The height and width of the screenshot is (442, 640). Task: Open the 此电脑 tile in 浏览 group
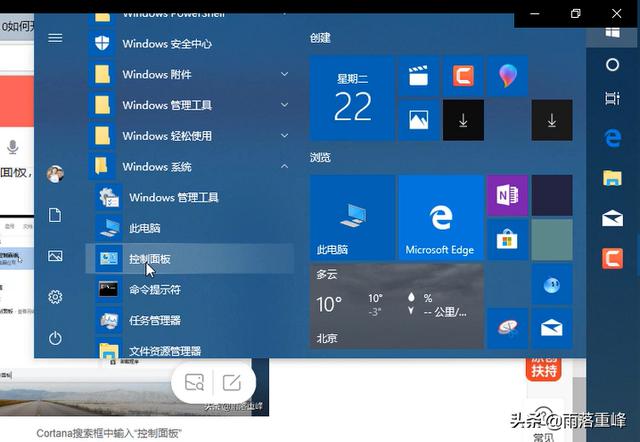pos(352,218)
